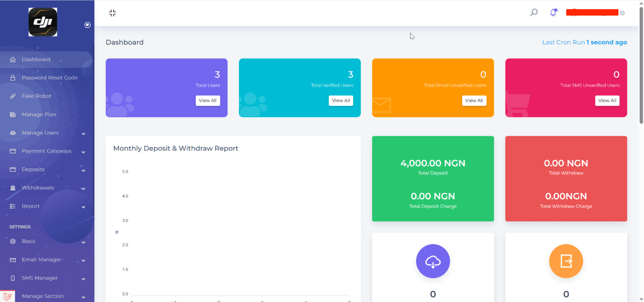
Task: Expand the Email Manager settings menu
Action: pos(83,260)
